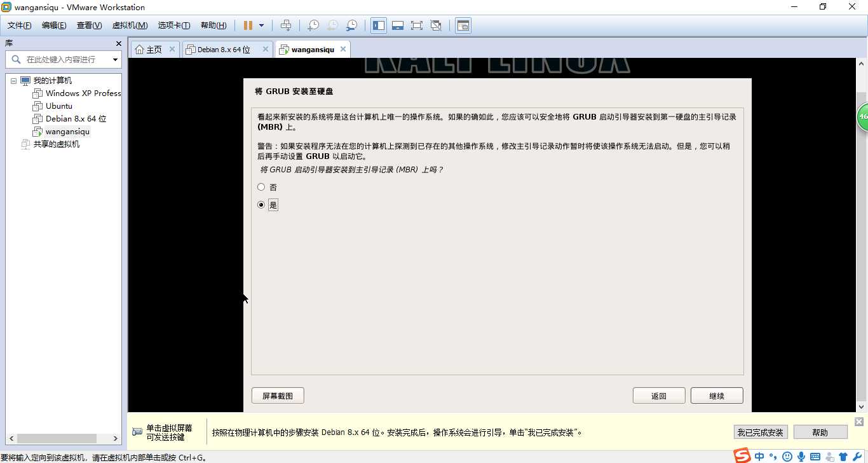Viewport: 868px width, 463px height.
Task: Click the 帮助 button in install bar
Action: [820, 432]
